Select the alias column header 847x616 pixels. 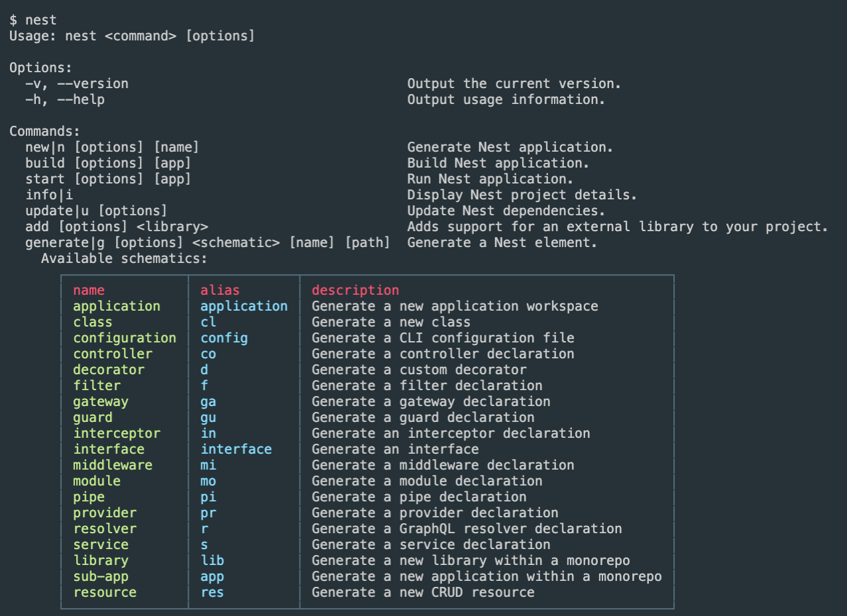pos(220,290)
